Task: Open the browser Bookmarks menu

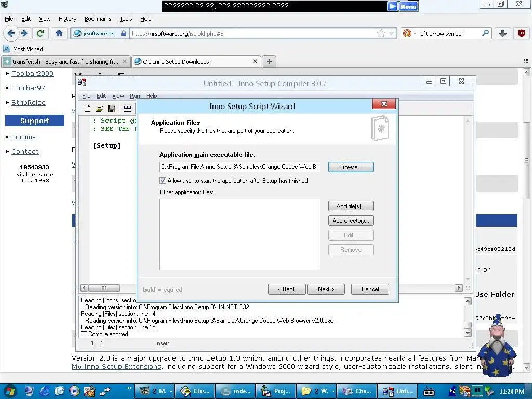Action: click(98, 19)
